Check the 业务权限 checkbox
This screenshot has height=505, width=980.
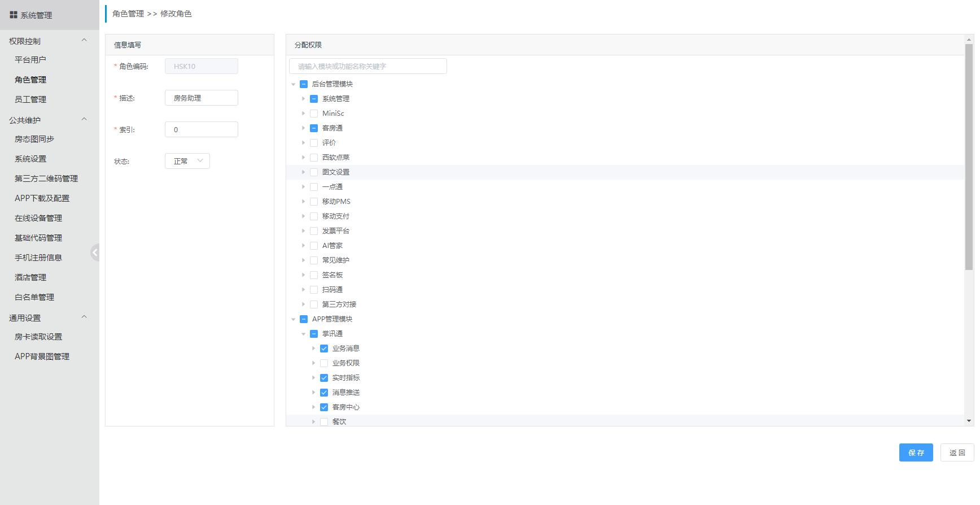(x=324, y=363)
